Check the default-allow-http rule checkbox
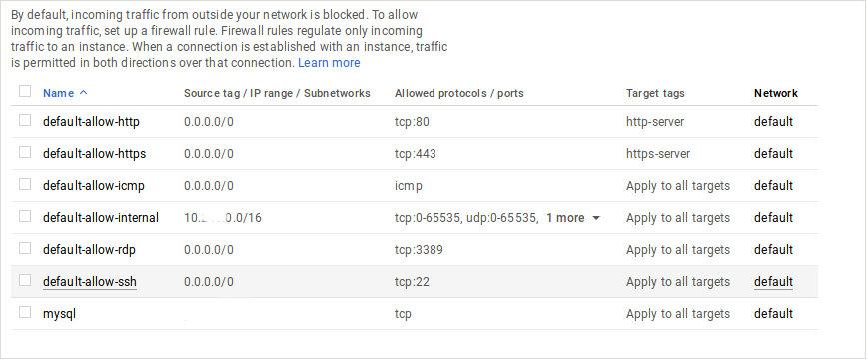 (x=25, y=120)
